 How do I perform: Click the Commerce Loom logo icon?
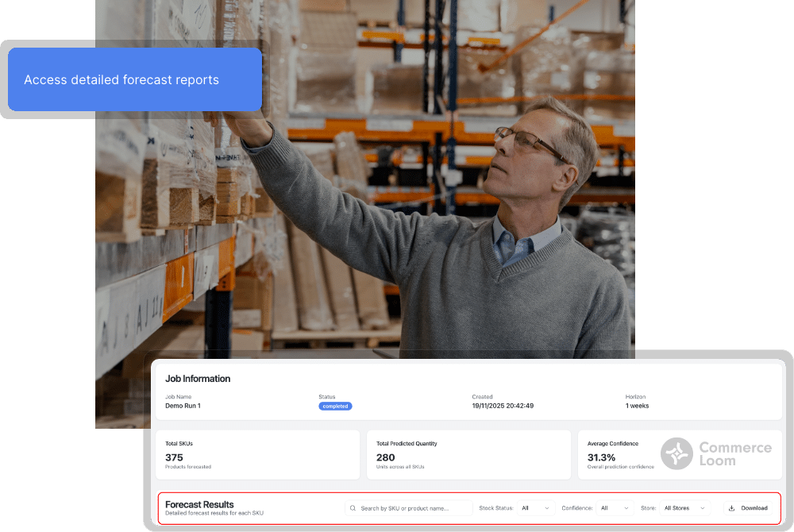(x=677, y=453)
